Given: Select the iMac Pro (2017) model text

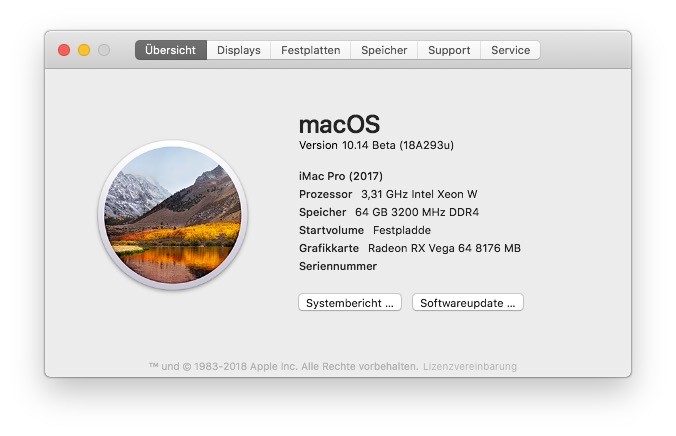Looking at the screenshot, I should 341,176.
